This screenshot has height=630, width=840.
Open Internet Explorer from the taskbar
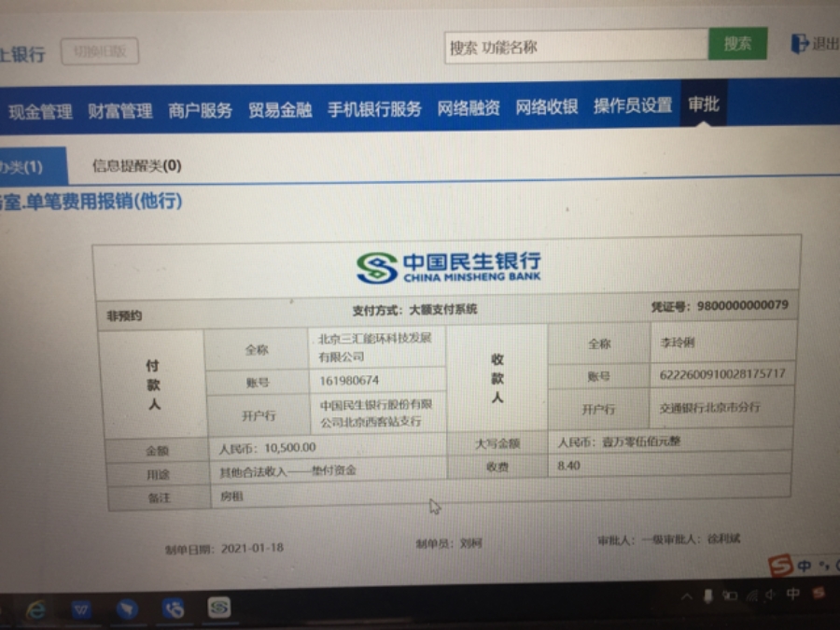tap(35, 610)
